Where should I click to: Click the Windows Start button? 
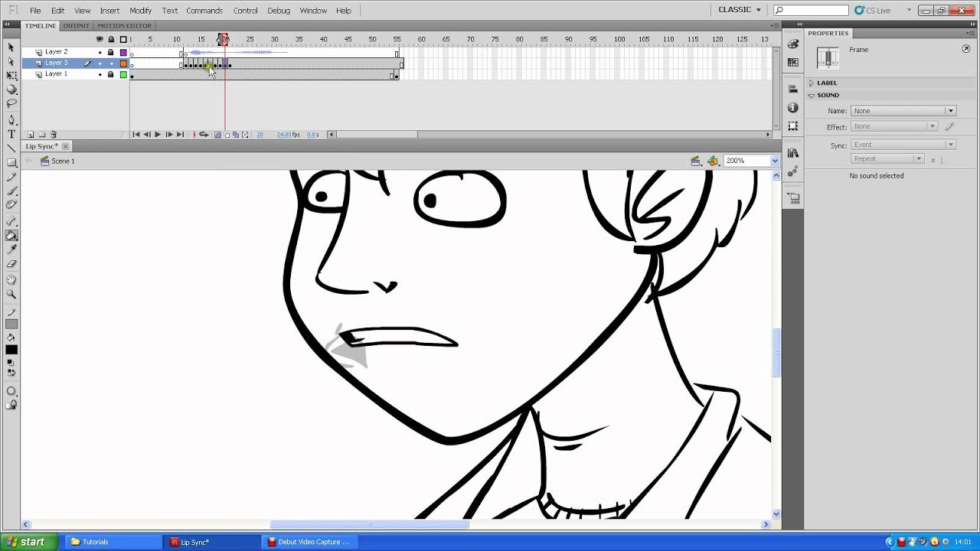pyautogui.click(x=28, y=542)
